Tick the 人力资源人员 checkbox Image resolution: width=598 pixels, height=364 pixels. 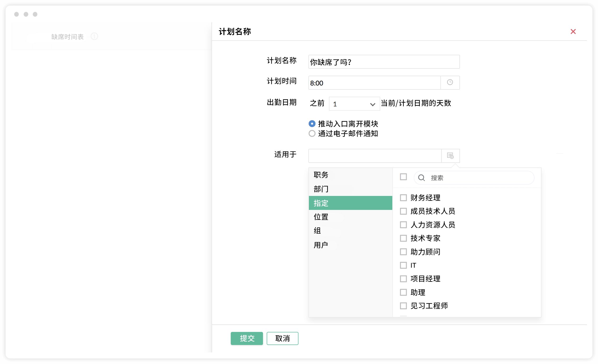point(403,225)
